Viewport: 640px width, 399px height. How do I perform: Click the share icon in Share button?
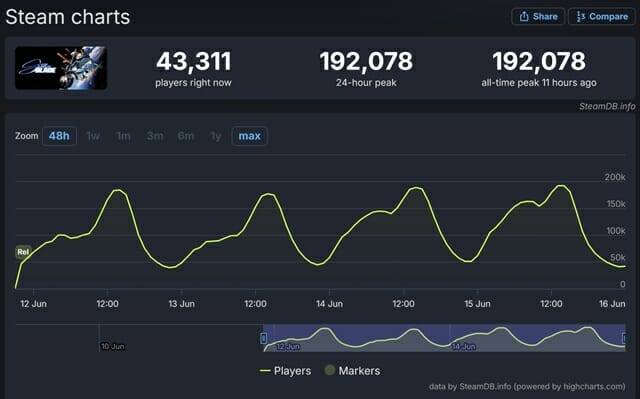tap(524, 17)
